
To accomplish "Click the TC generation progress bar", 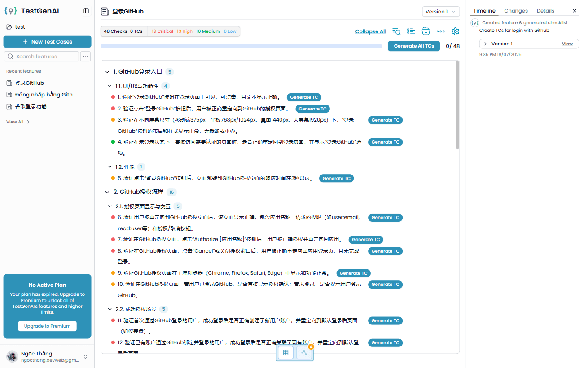I will click(x=242, y=46).
